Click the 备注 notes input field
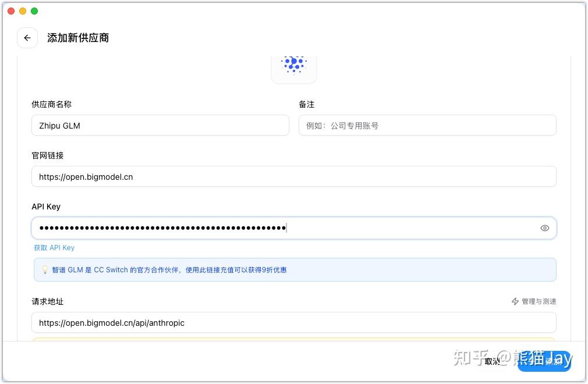 coord(427,126)
